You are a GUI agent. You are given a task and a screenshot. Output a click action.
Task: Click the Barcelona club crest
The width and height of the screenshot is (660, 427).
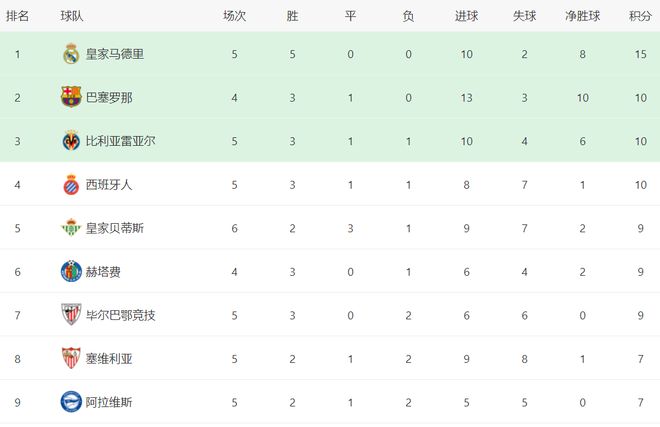(71, 97)
